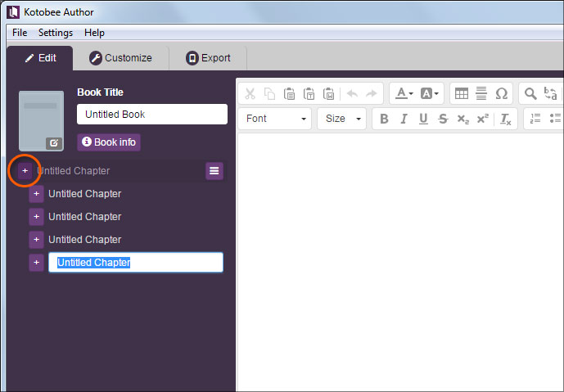Insert special character with Omega icon
The image size is (564, 392).
[502, 94]
